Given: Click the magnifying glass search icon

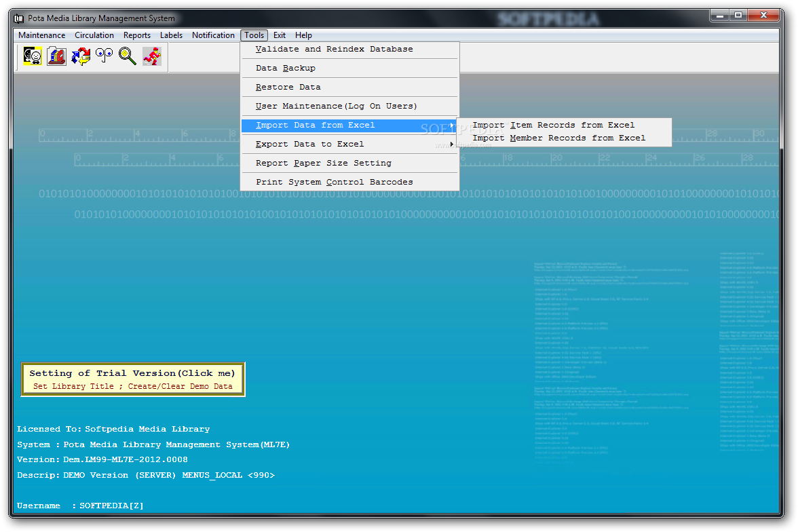Looking at the screenshot, I should coord(128,56).
